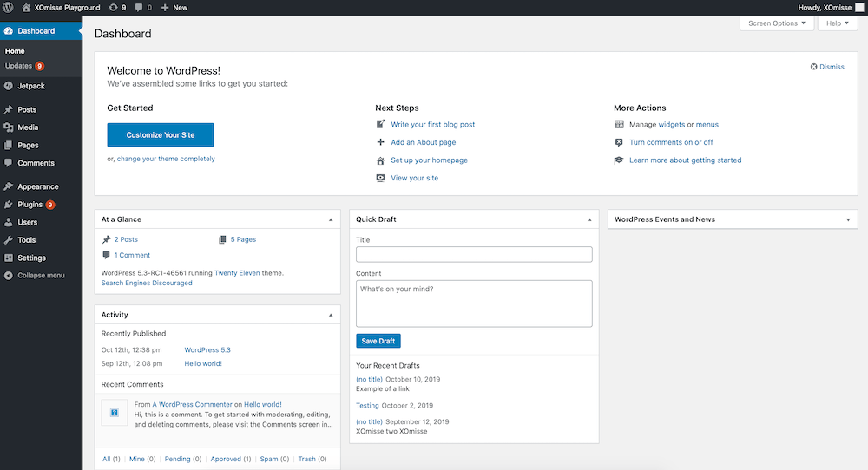
Task: Filter comments by the Pending link
Action: (x=177, y=459)
